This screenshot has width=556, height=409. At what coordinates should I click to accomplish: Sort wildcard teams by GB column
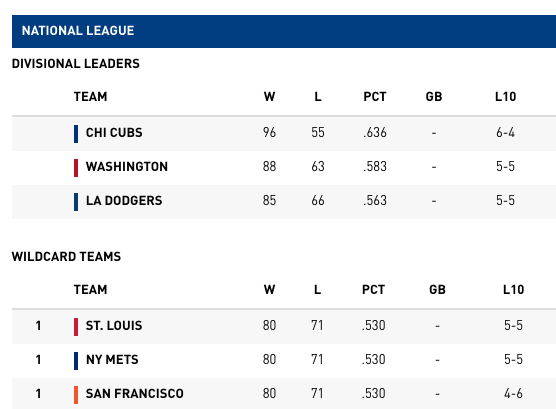437,289
